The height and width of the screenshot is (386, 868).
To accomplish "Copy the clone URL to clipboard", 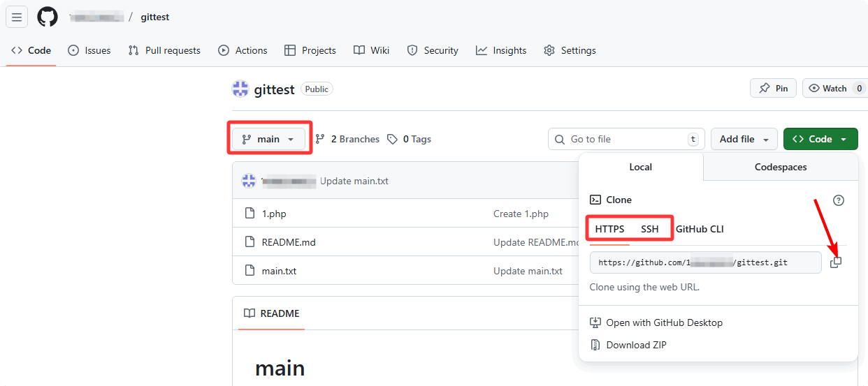I will coord(836,262).
